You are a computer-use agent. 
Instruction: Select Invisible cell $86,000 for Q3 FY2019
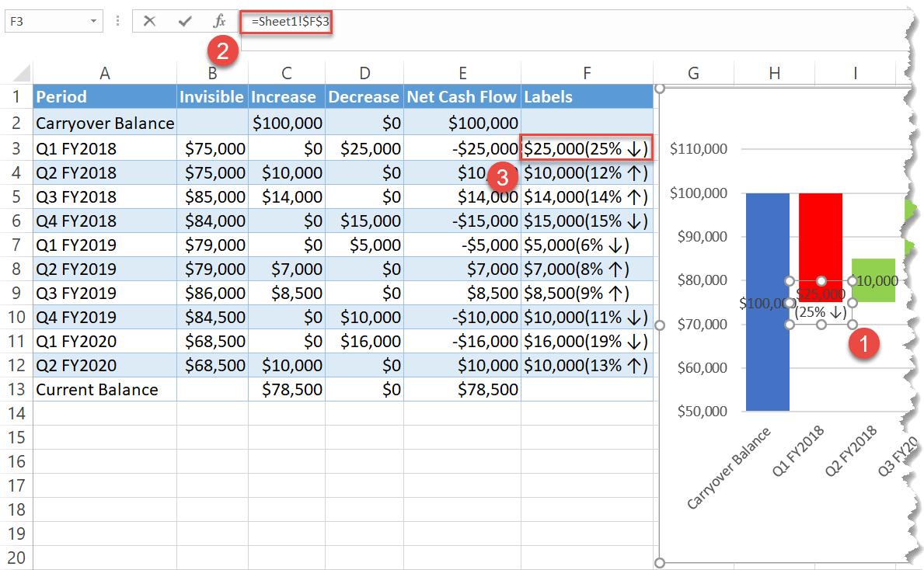213,293
